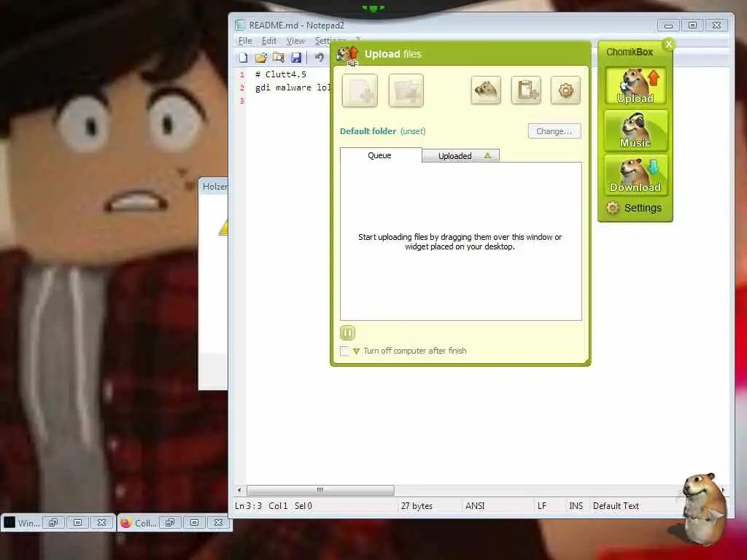Close the minimized 'Win...' window

click(x=101, y=522)
